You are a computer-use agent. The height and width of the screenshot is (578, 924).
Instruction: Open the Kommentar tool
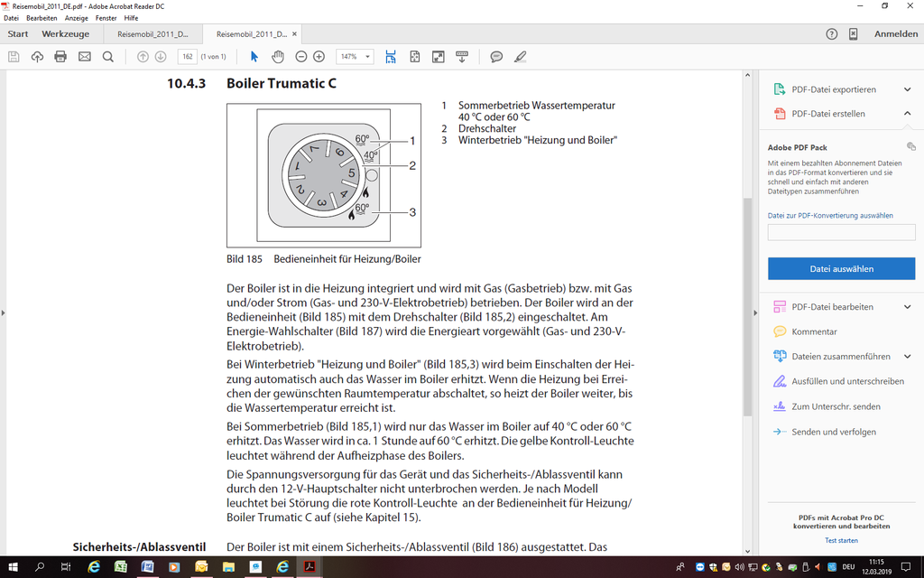coord(814,332)
